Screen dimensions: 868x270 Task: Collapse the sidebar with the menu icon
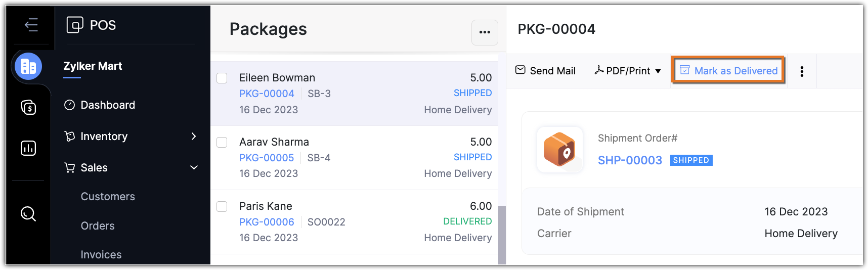click(31, 25)
